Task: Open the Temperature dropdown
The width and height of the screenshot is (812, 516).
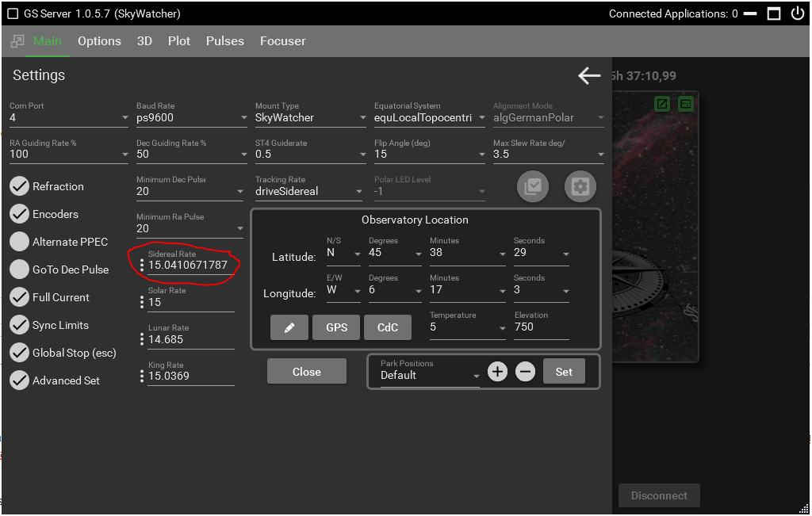Action: pyautogui.click(x=468, y=327)
